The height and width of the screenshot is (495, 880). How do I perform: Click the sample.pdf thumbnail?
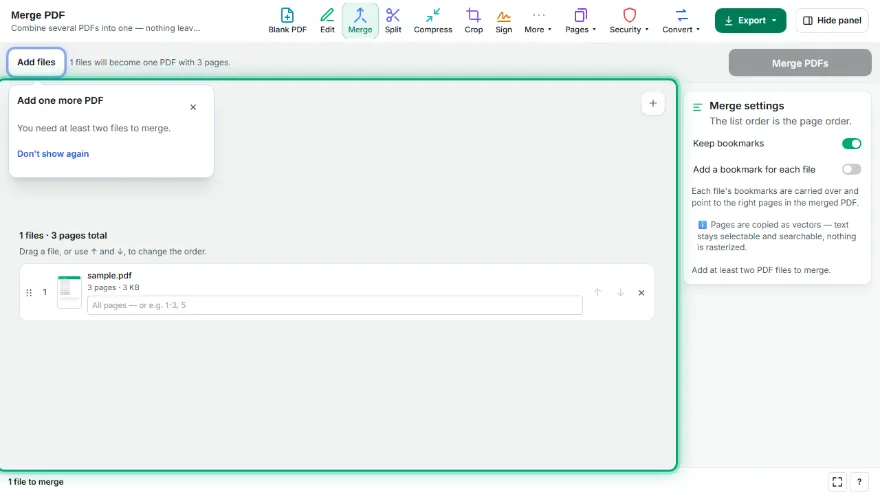tap(70, 292)
